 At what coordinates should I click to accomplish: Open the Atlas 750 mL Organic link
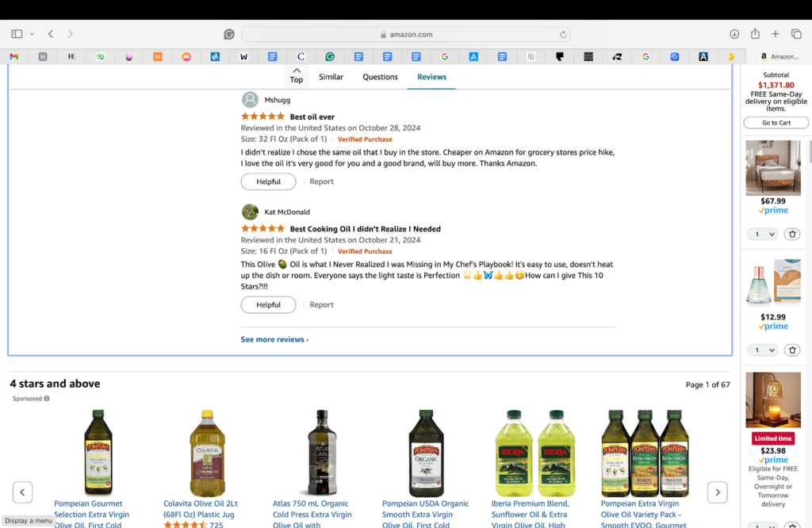click(312, 514)
